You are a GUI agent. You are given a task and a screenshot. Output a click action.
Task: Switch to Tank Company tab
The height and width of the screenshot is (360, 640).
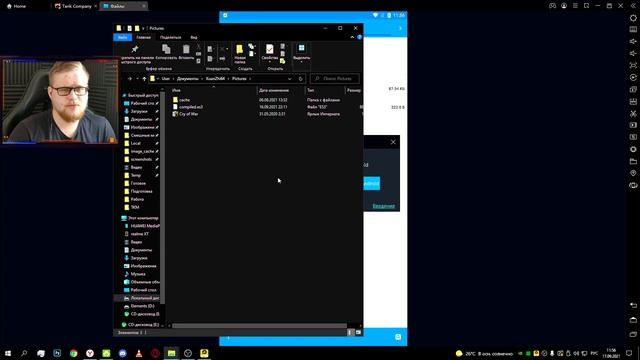tap(76, 6)
